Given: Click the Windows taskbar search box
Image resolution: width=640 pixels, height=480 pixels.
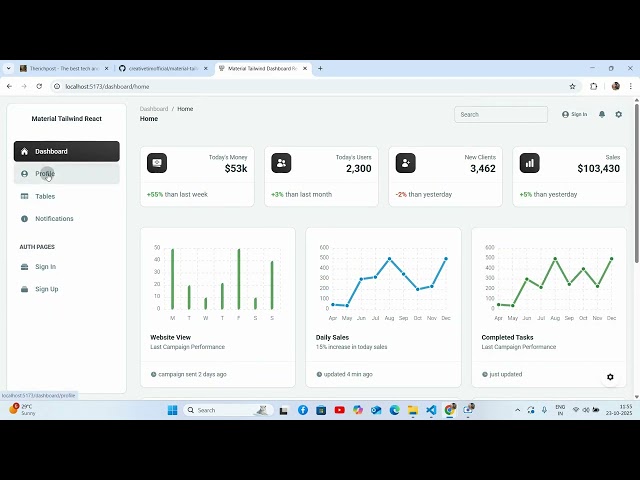Looking at the screenshot, I should point(229,410).
